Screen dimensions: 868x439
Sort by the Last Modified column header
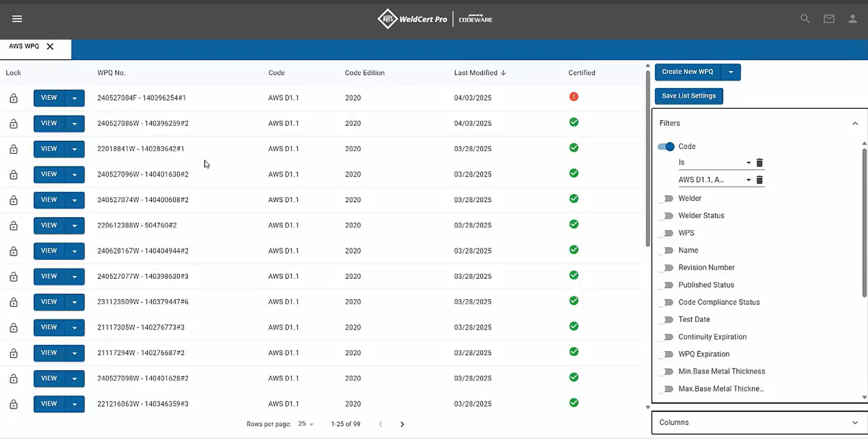[x=476, y=73]
